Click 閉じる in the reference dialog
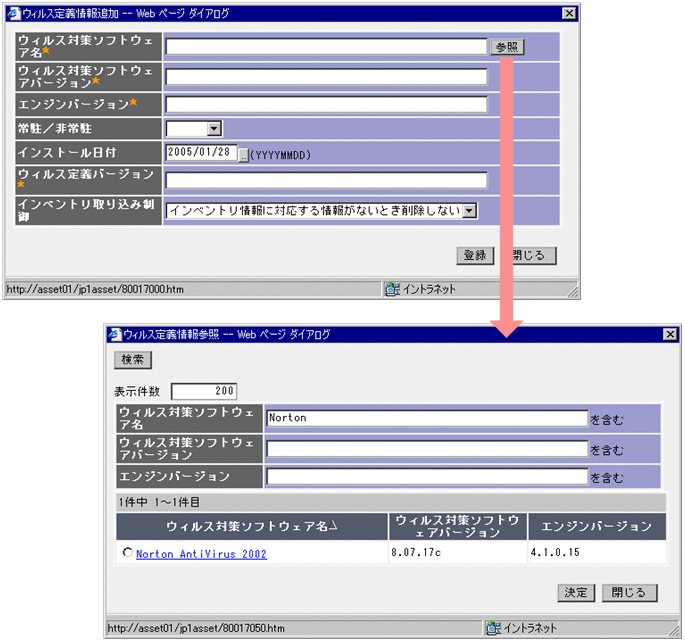The height and width of the screenshot is (643, 685). tap(629, 593)
